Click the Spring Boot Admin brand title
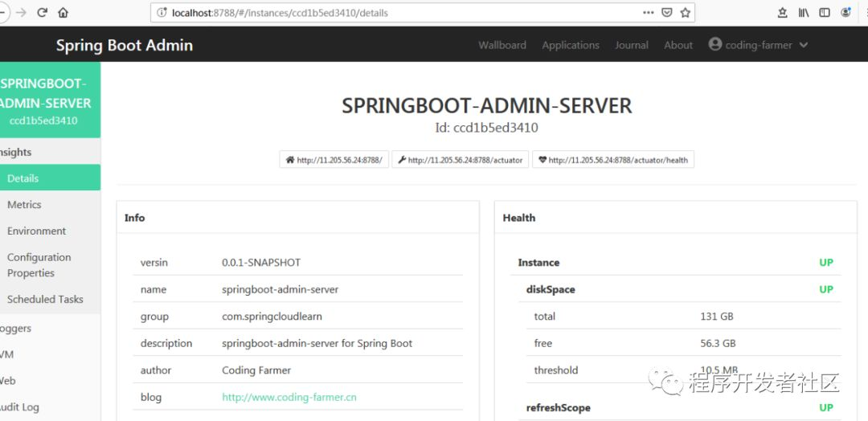Image resolution: width=868 pixels, height=421 pixels. coord(125,45)
